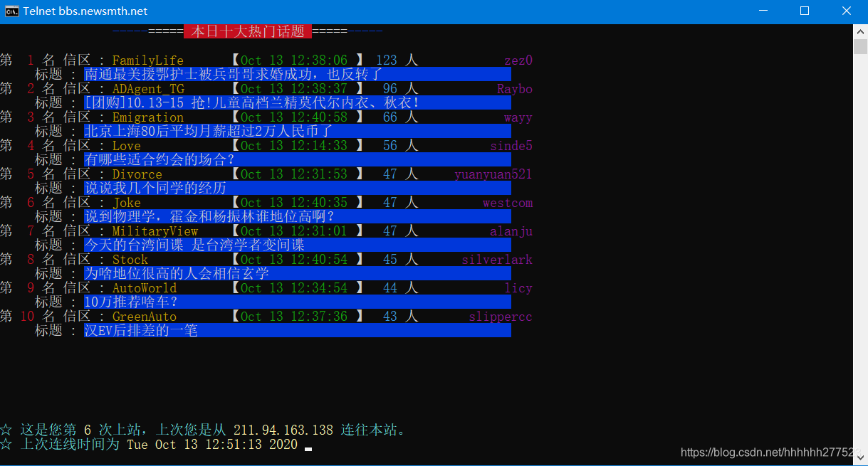The height and width of the screenshot is (466, 868).
Task: Select board name AutoWorld
Action: coord(145,288)
